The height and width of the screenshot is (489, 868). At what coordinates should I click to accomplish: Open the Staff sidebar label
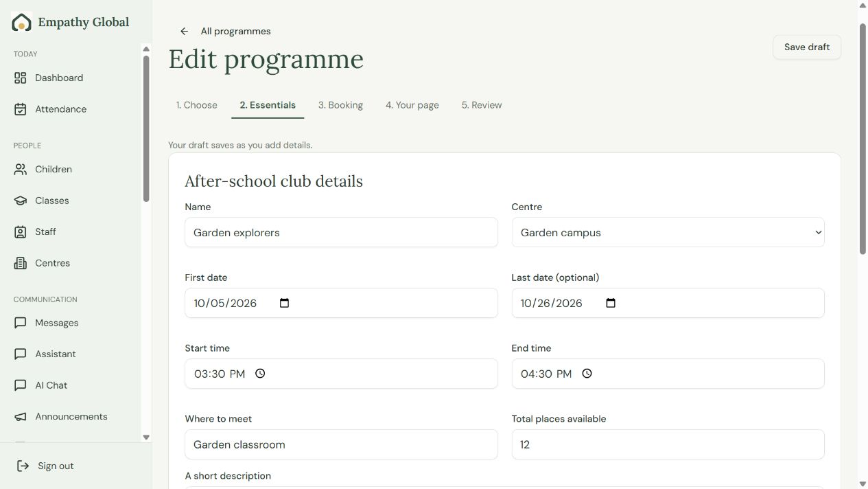pyautogui.click(x=46, y=232)
